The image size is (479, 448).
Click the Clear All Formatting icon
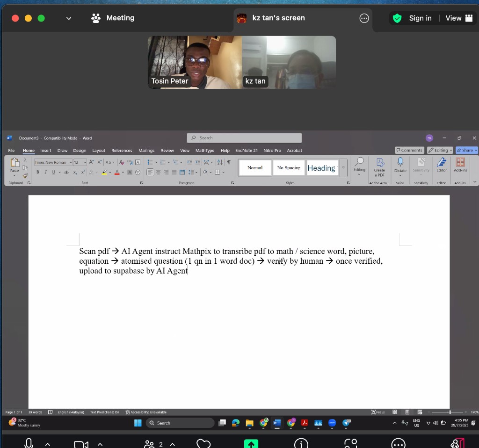point(122,162)
